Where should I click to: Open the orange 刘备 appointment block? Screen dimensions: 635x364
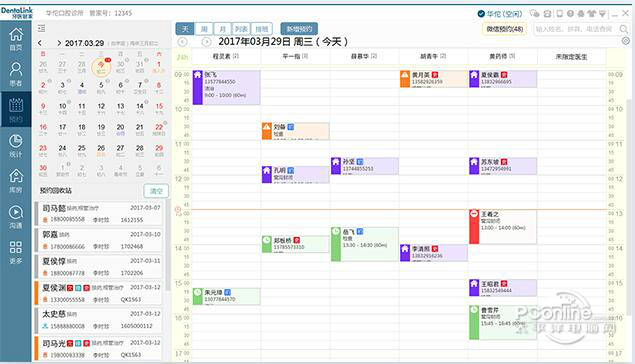296,131
